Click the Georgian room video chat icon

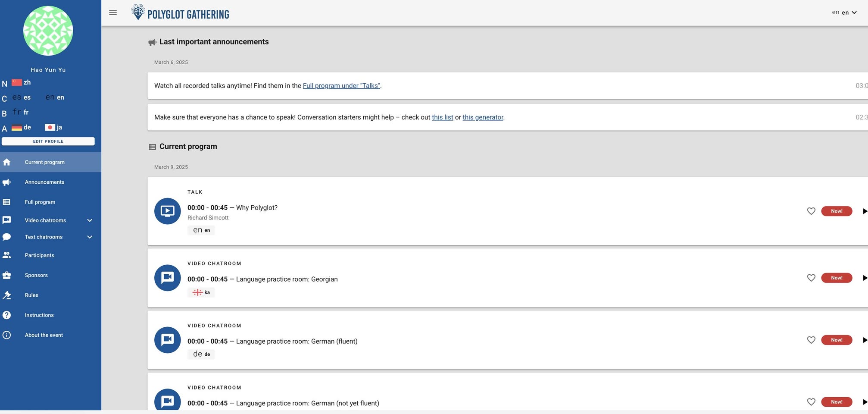pos(167,278)
